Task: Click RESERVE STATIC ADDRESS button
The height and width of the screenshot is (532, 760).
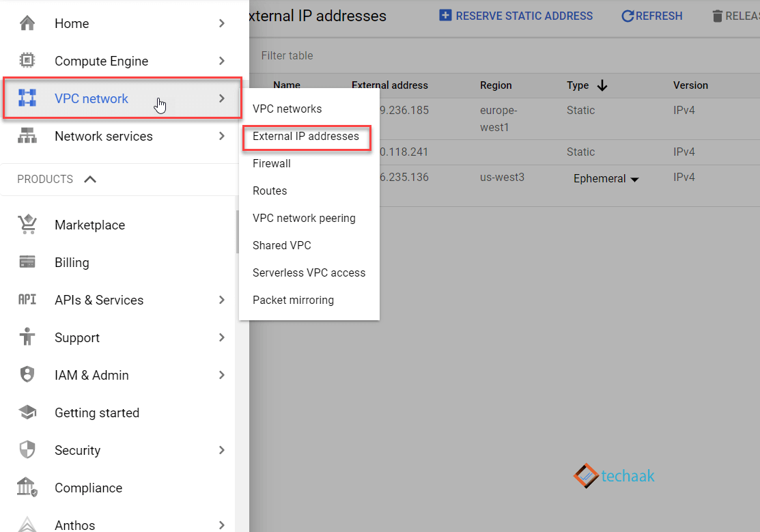Action: [x=516, y=16]
